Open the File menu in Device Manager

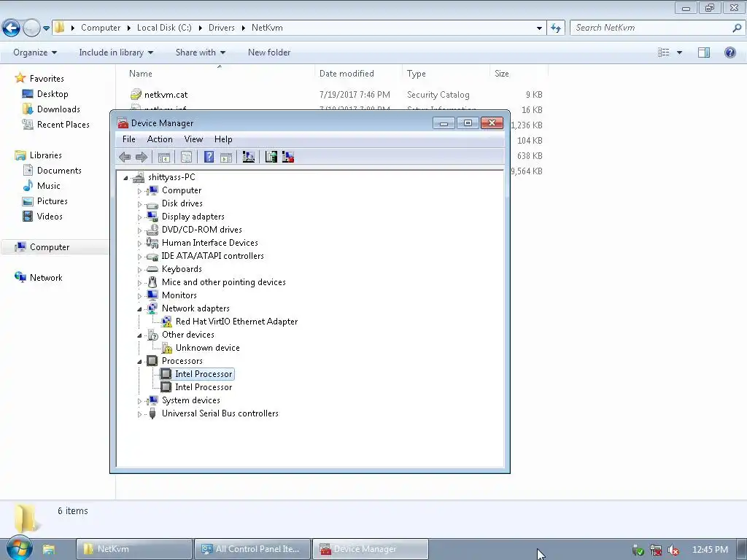point(128,139)
